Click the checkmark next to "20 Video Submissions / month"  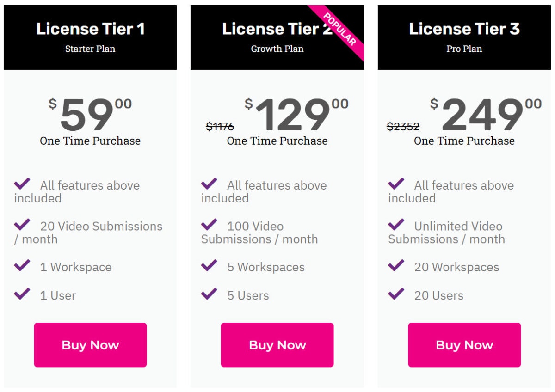pyautogui.click(x=21, y=225)
